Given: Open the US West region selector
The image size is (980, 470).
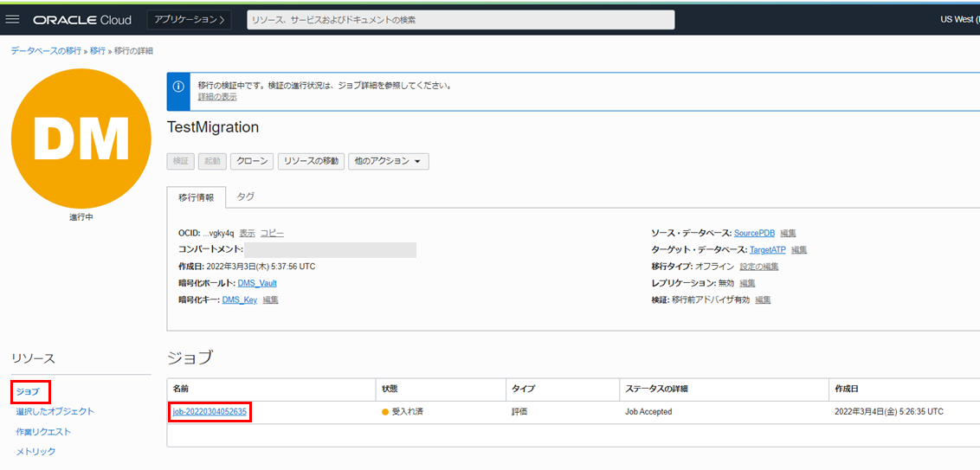Looking at the screenshot, I should [956, 19].
